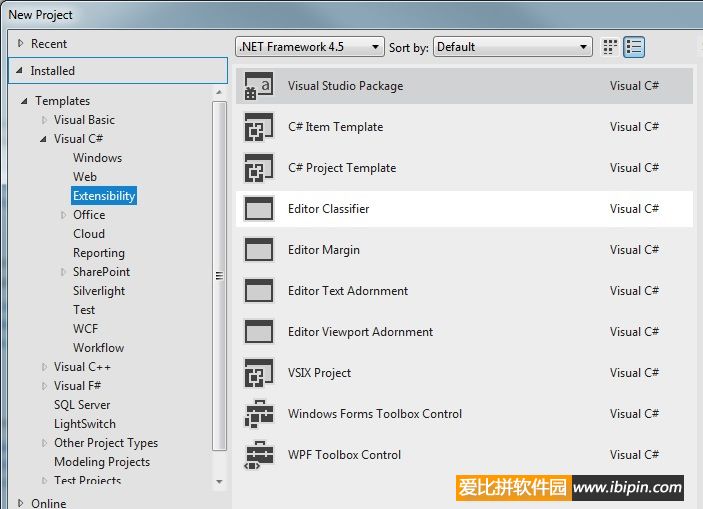Click the Editor Margin template icon
This screenshot has width=703, height=509.
259,250
